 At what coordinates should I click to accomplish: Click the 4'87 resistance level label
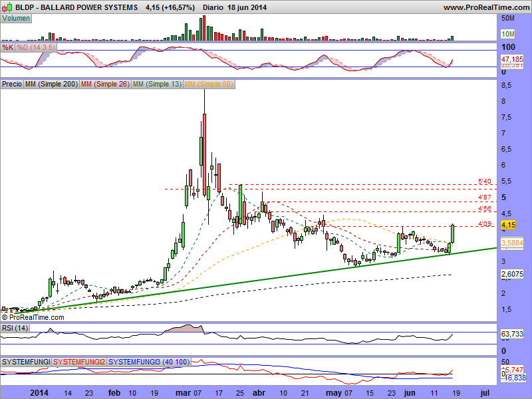pyautogui.click(x=485, y=197)
